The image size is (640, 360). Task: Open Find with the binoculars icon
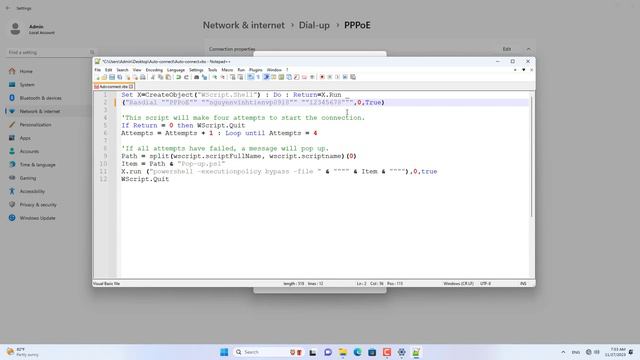(196, 77)
